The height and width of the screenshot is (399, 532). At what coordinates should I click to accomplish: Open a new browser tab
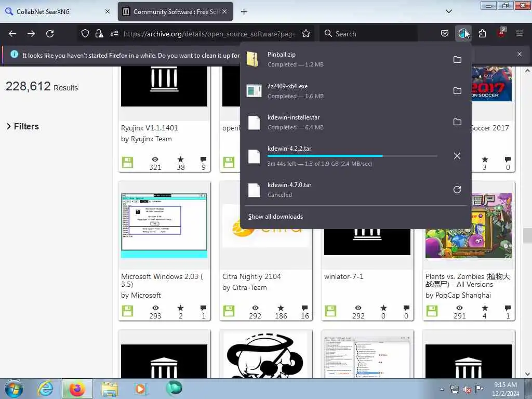pos(244,12)
